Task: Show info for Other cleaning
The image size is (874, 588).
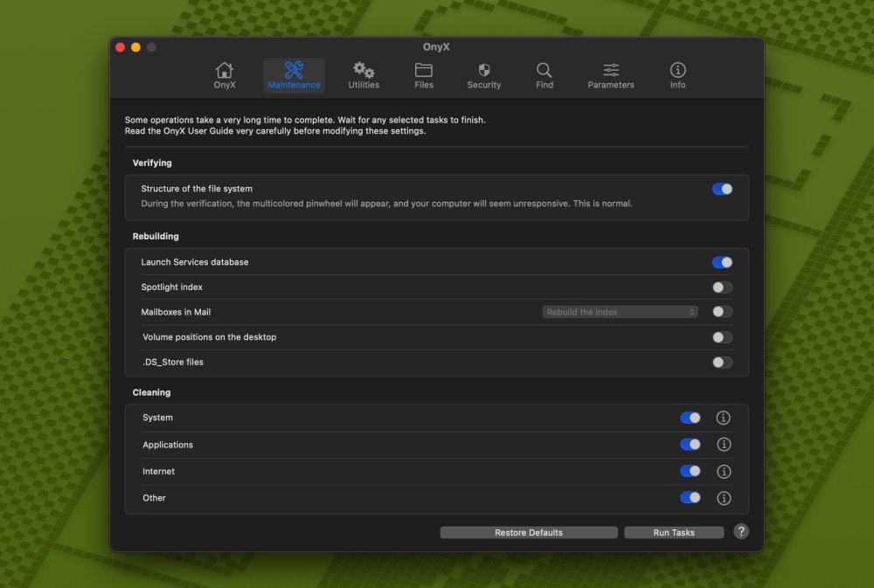Action: (x=724, y=498)
